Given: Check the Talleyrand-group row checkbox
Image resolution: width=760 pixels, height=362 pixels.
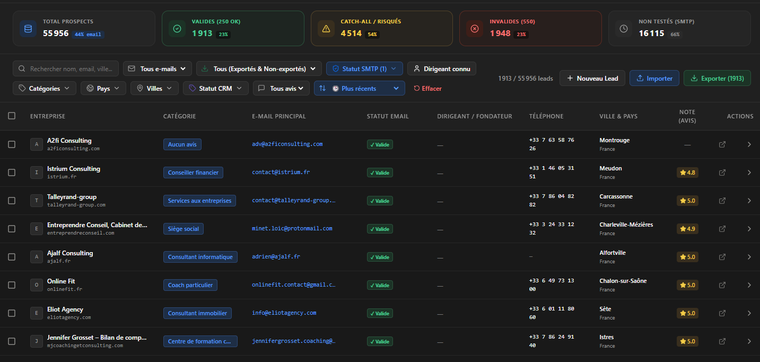Looking at the screenshot, I should pos(12,201).
